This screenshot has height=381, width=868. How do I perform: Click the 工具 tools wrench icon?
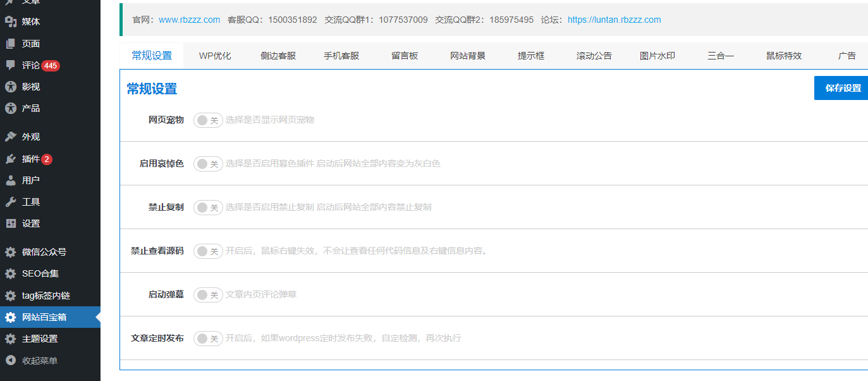11,202
